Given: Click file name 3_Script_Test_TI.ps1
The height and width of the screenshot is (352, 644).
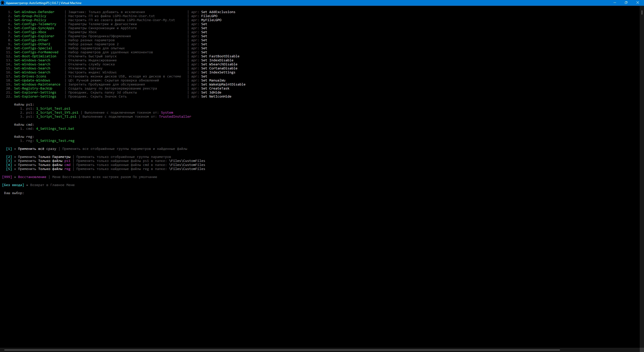Looking at the screenshot, I should [56, 117].
